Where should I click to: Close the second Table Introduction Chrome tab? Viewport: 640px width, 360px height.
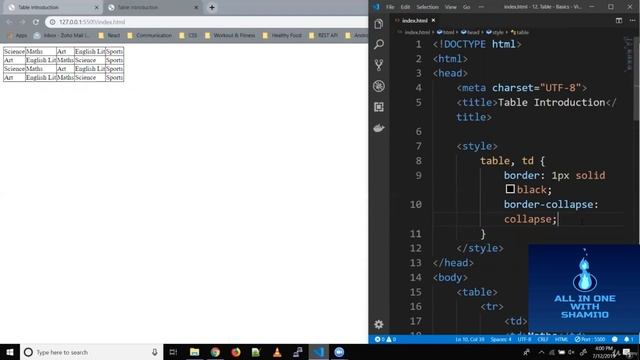[196, 7]
